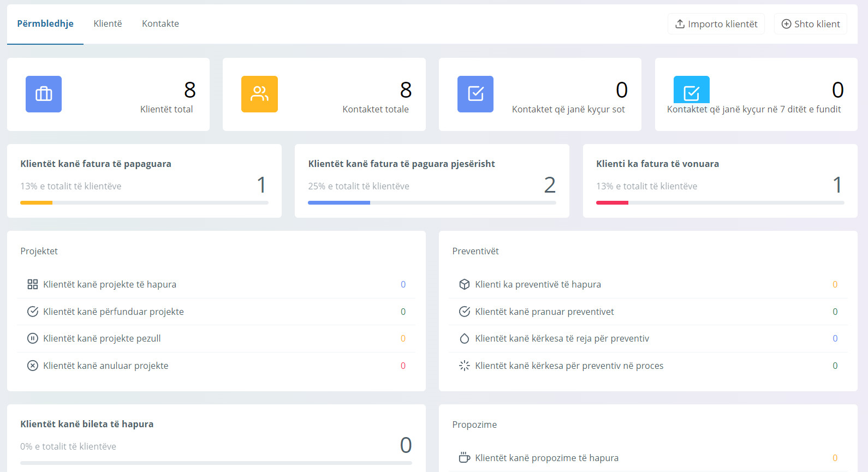Click the Shto klient button

810,24
